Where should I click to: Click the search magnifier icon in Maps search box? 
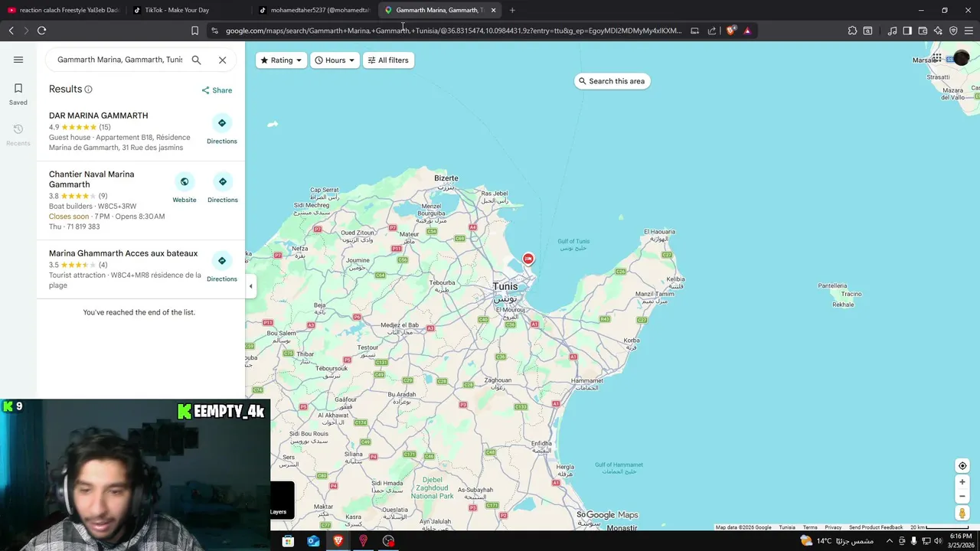196,60
